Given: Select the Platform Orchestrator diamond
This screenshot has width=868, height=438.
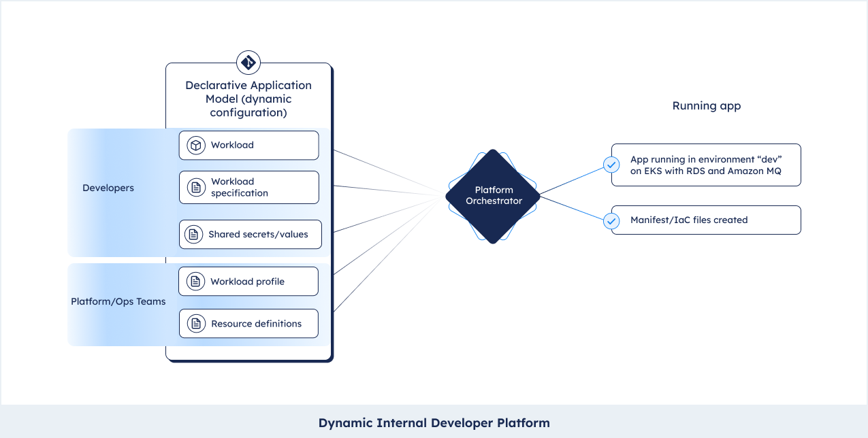Looking at the screenshot, I should tap(493, 196).
